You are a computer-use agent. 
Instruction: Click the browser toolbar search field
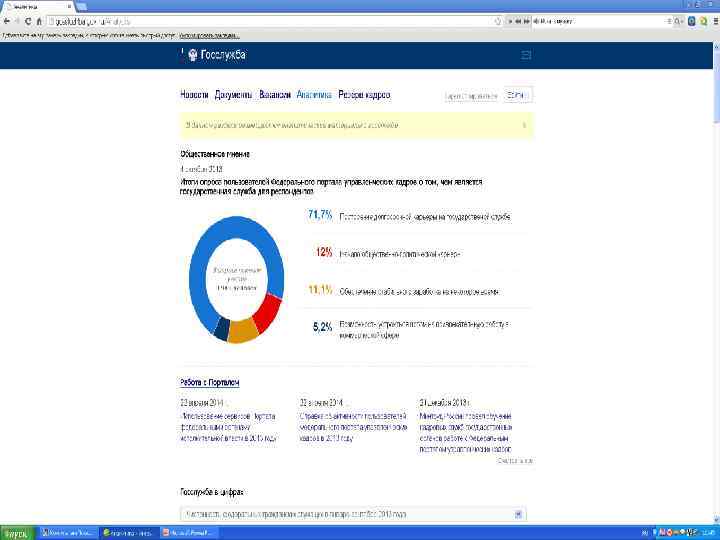(x=601, y=21)
